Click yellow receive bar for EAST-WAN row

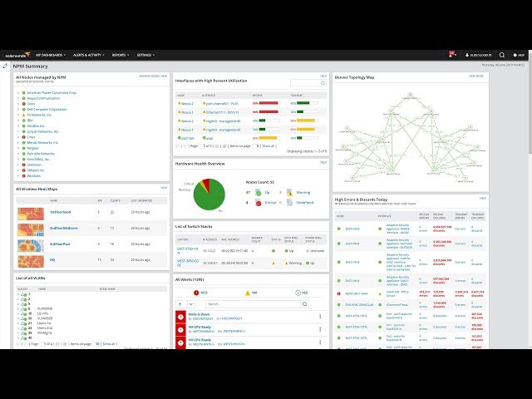pos(268,138)
